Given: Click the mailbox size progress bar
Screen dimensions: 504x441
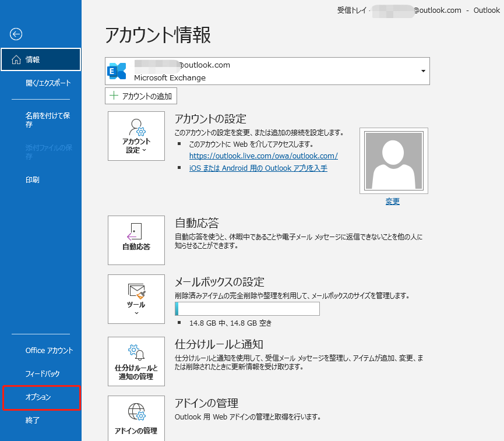Looking at the screenshot, I should [247, 309].
